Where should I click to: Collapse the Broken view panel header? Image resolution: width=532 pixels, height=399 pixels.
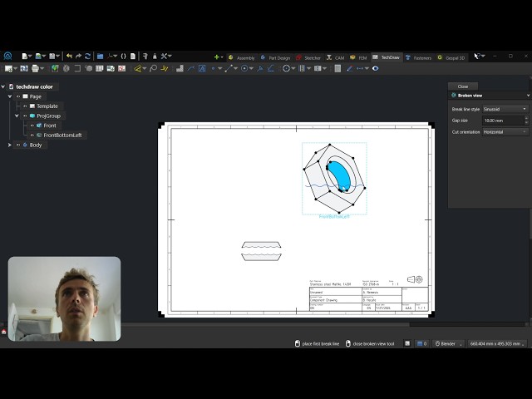528,96
